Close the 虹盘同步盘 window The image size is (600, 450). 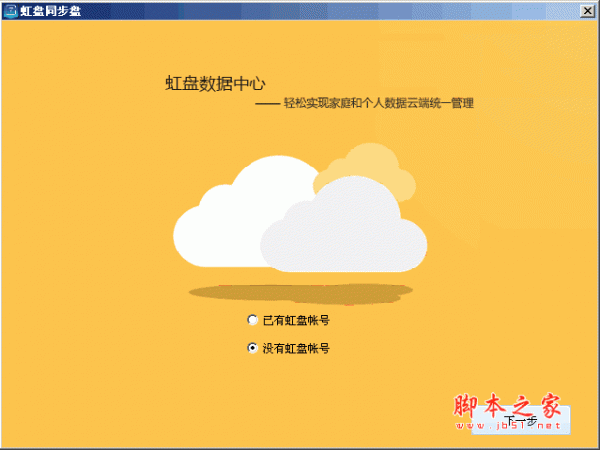587,11
